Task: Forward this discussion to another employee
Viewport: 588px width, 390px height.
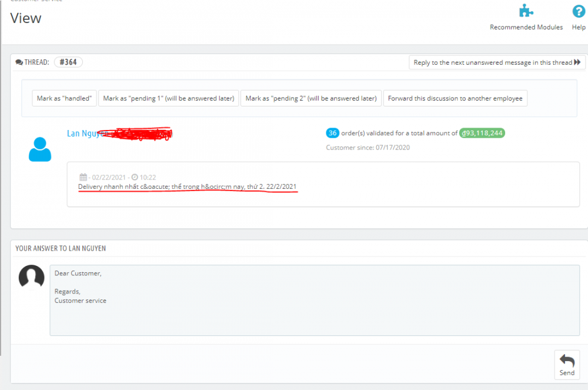Action: [455, 98]
